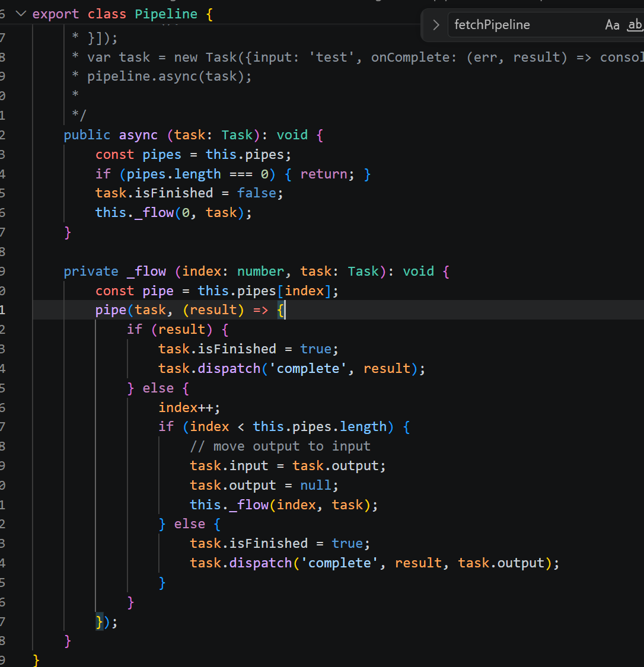Click the 'number' type of index parameter
644x667 pixels.
[x=260, y=272]
